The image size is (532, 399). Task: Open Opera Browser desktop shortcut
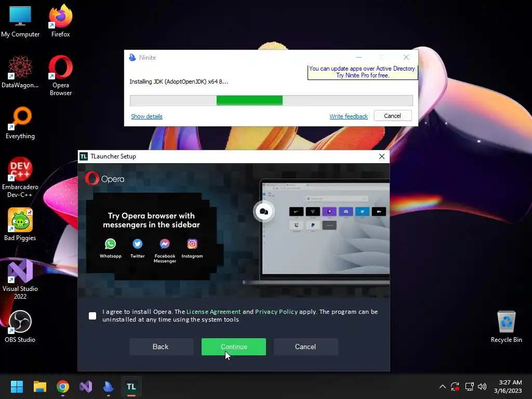pos(60,75)
